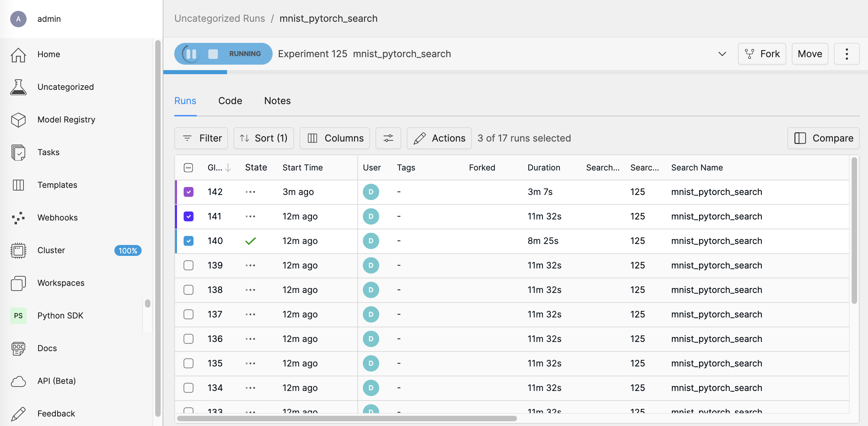Open Model Registry in sidebar menu
The width and height of the screenshot is (868, 426).
pyautogui.click(x=66, y=120)
